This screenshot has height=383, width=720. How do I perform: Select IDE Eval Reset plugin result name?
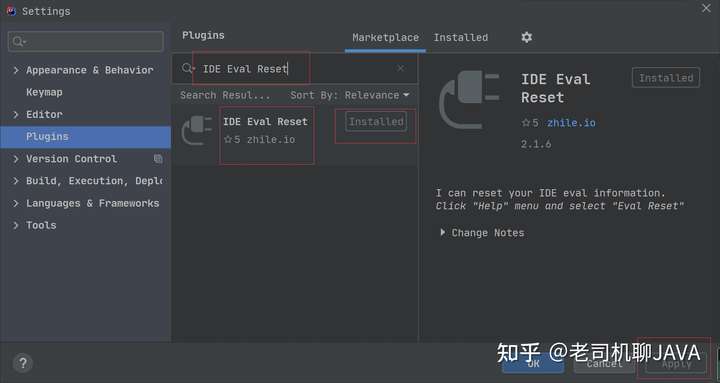pyautogui.click(x=265, y=122)
